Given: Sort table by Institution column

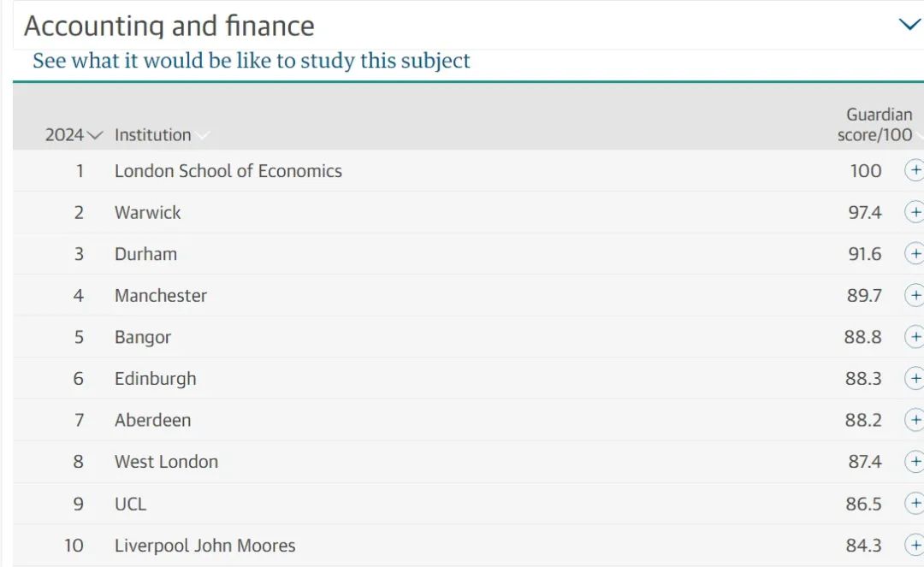Looking at the screenshot, I should point(162,135).
